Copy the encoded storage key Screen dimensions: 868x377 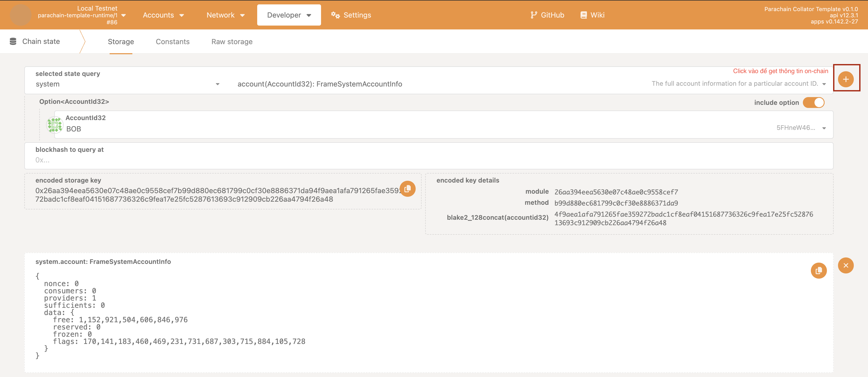(x=407, y=189)
